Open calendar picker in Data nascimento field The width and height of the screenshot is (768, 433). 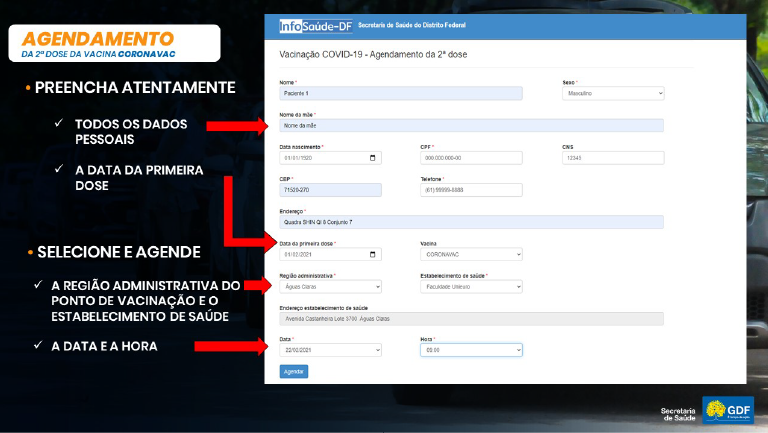372,158
